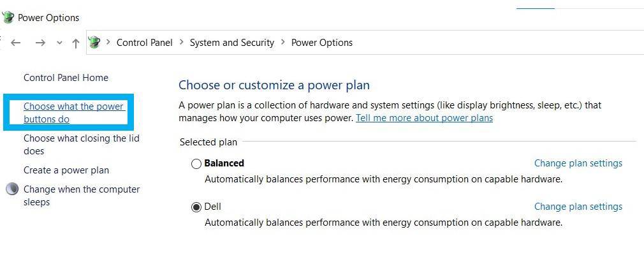Click the Back navigation arrow
This screenshot has height=271, width=644.
coord(16,43)
